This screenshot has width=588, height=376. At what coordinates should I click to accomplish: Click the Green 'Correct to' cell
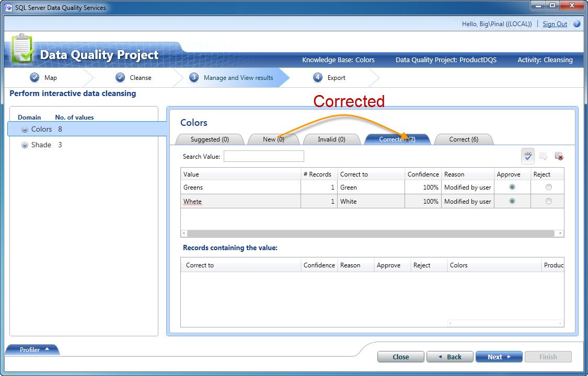371,187
